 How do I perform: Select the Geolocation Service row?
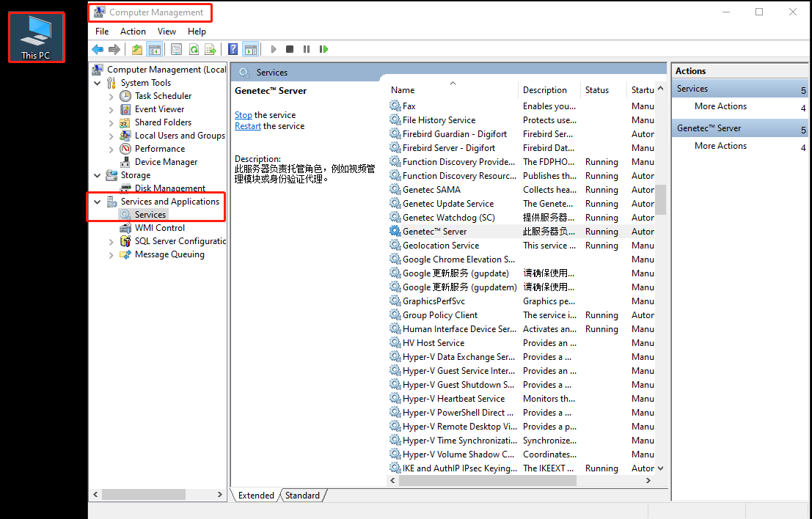point(522,246)
